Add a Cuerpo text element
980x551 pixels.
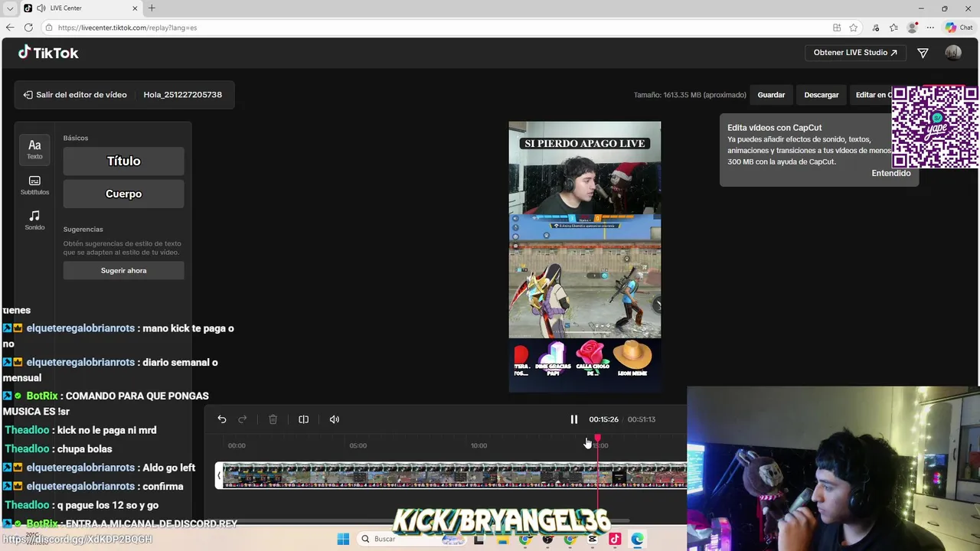coord(123,194)
